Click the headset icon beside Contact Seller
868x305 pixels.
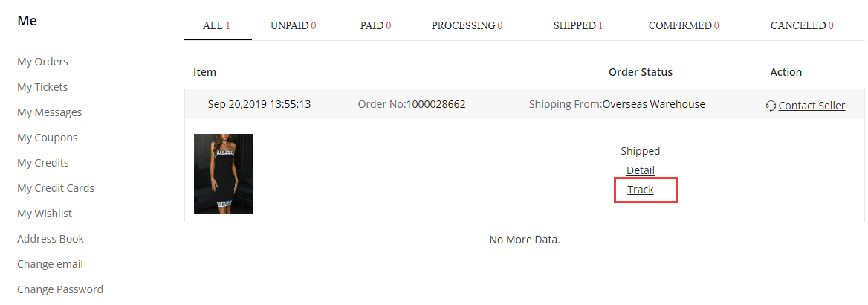click(771, 106)
